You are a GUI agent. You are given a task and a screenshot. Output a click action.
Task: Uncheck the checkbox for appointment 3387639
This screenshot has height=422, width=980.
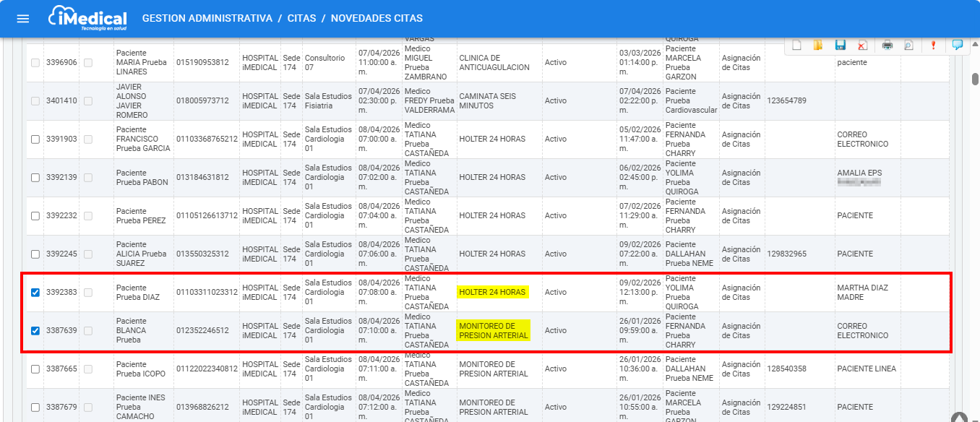35,331
